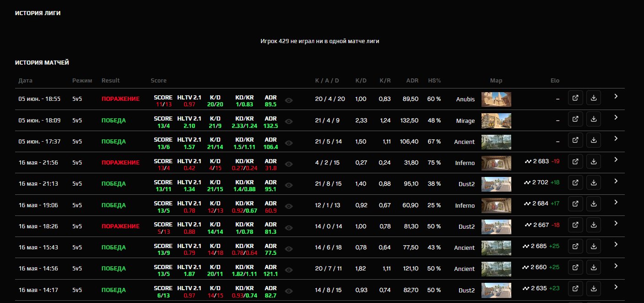Open the Mirage map thumbnail
Image resolution: width=644 pixels, height=303 pixels.
(x=496, y=121)
